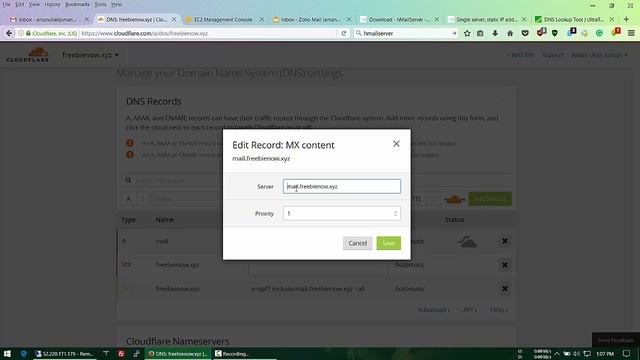The height and width of the screenshot is (360, 640).
Task: Toggle Cloudflare proxy cloud for mail record
Action: coord(467,242)
